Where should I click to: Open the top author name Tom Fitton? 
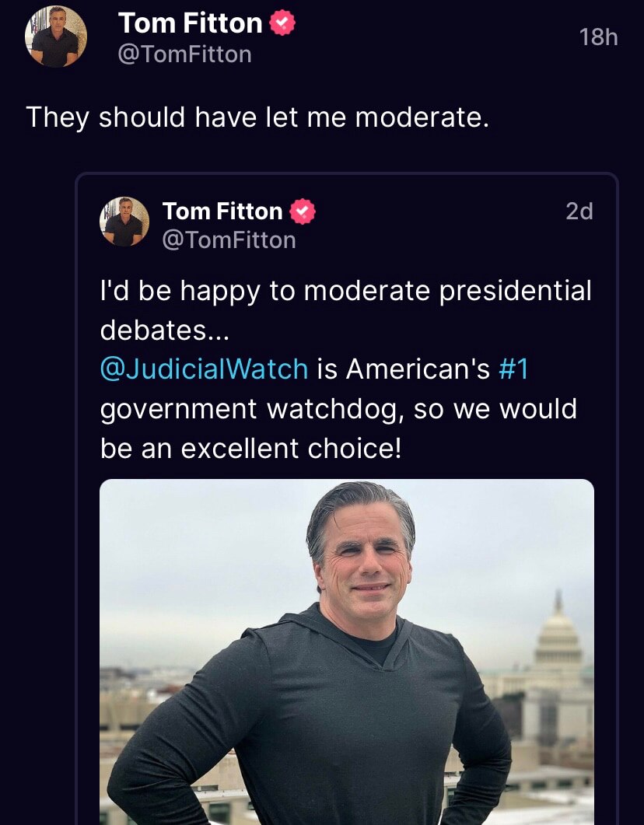pyautogui.click(x=190, y=24)
